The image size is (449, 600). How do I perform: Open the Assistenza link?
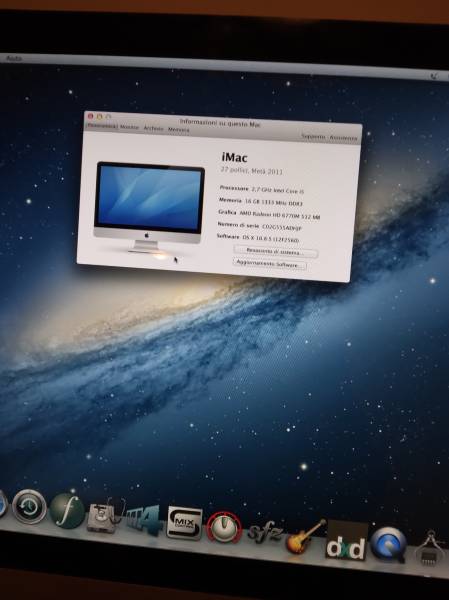coord(343,138)
